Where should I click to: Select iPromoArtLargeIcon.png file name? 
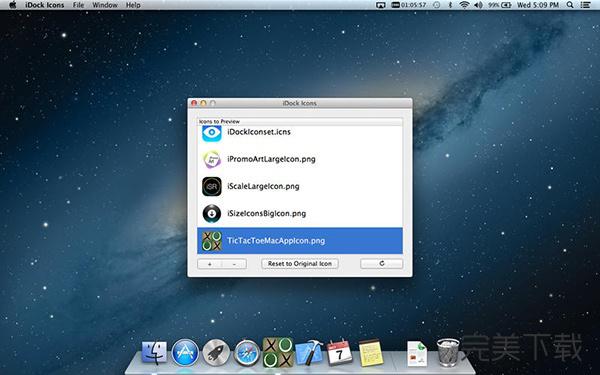(271, 159)
